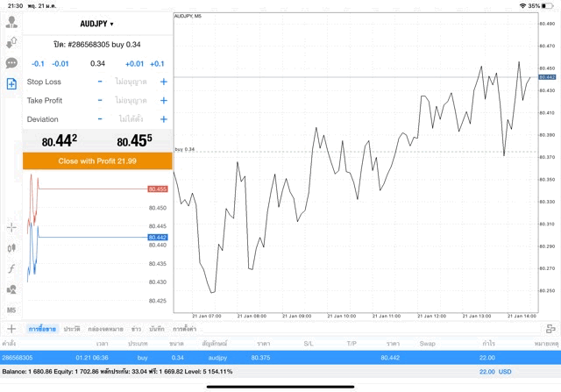561x392 pixels.
Task: Decrease Deviation with minus
Action: (100, 119)
